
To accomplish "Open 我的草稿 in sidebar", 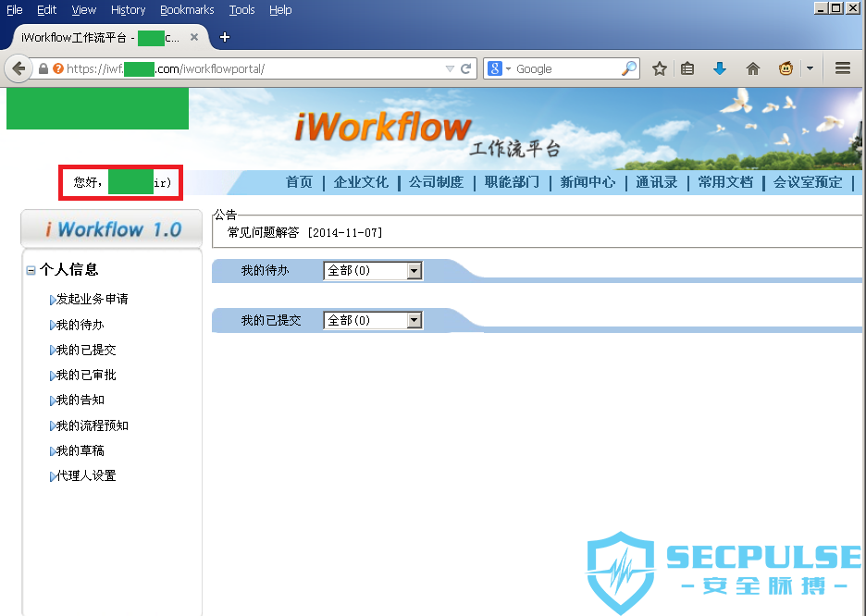I will click(x=80, y=450).
